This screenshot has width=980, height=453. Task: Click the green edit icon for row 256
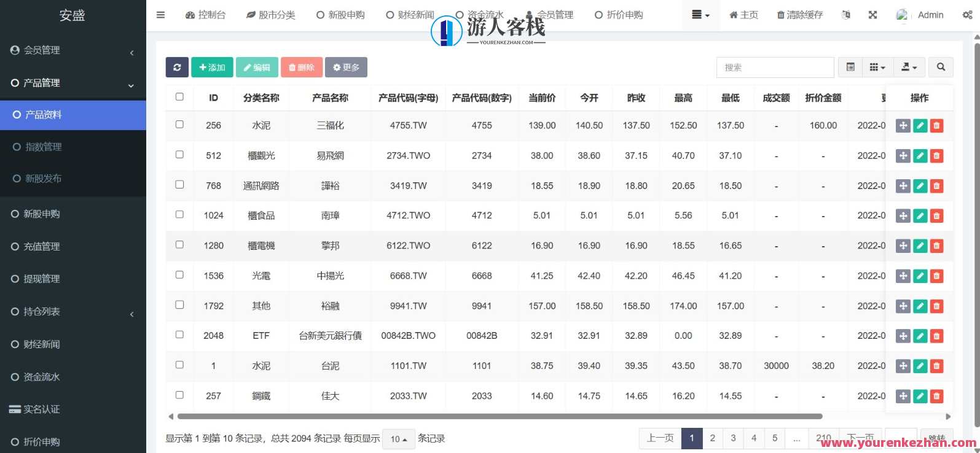[x=920, y=126]
